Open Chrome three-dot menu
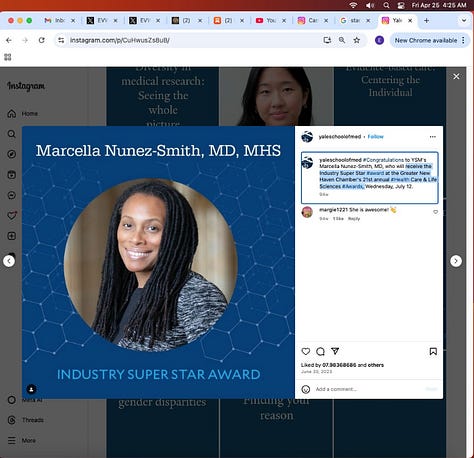The height and width of the screenshot is (458, 474). tap(463, 40)
